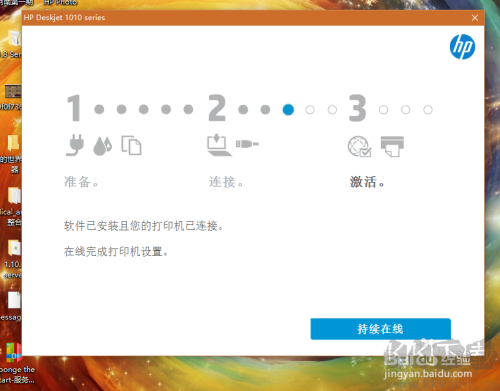Click the power plug icon under step 1

(75, 145)
